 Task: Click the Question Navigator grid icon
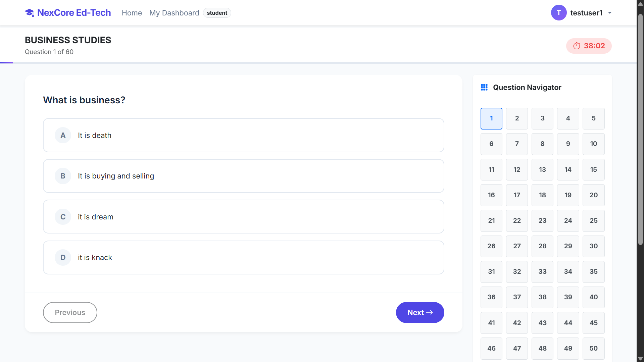click(x=484, y=88)
